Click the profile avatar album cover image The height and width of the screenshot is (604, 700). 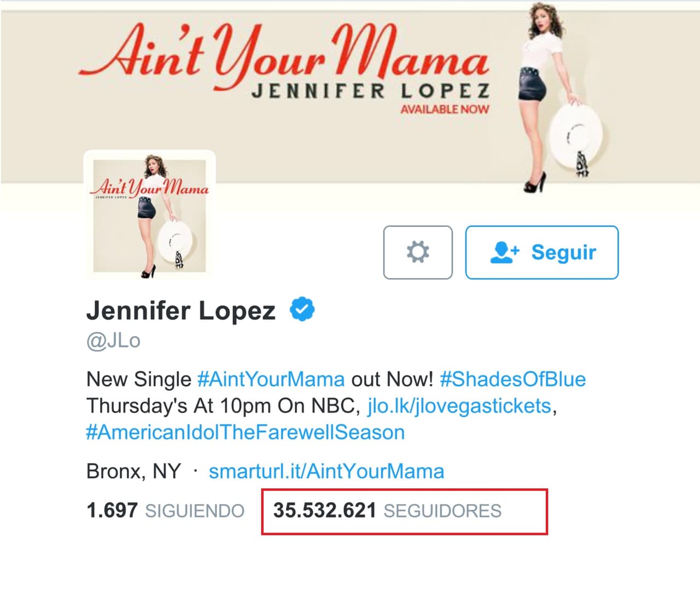tap(150, 214)
